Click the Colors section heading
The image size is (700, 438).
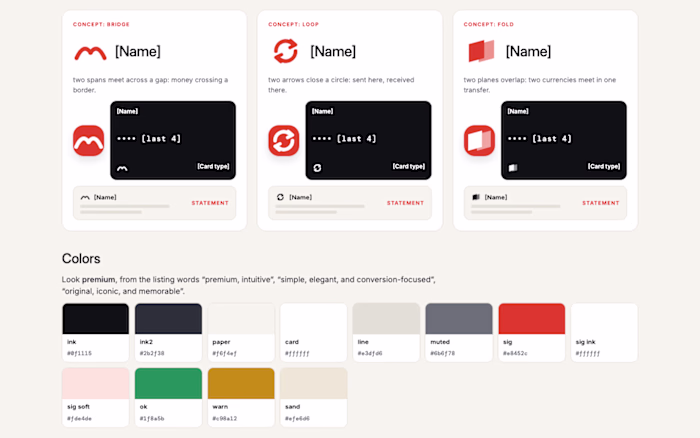click(81, 259)
